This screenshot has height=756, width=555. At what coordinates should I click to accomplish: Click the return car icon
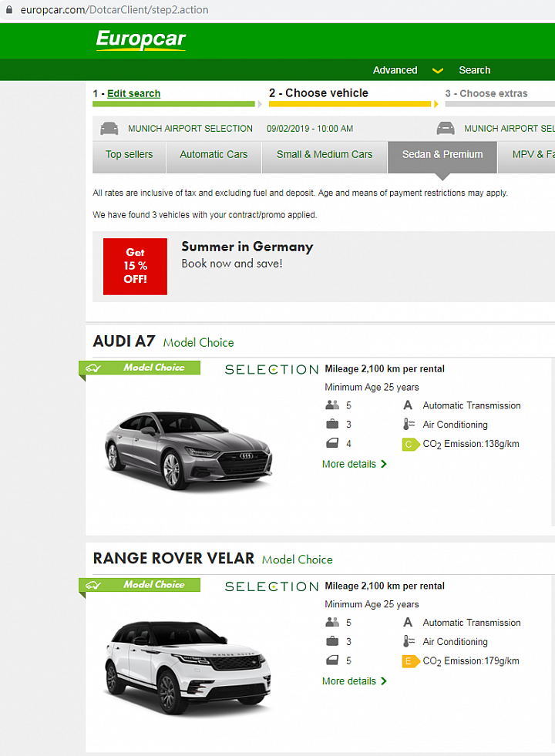(x=446, y=129)
